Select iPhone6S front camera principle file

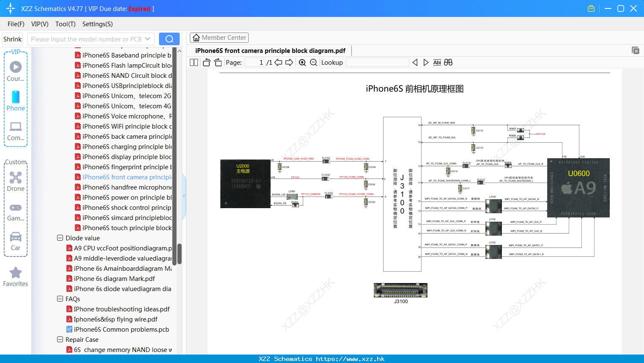pos(123,177)
